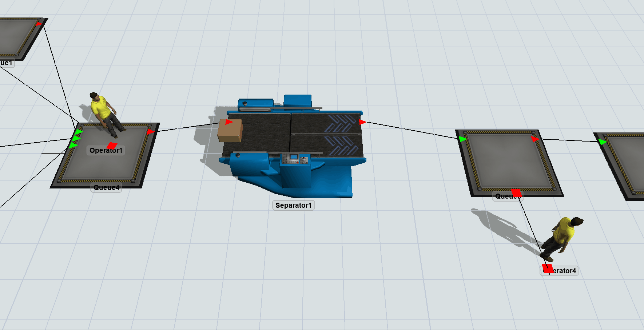The height and width of the screenshot is (330, 644).
Task: Click the Queue4 name label
Action: [106, 188]
